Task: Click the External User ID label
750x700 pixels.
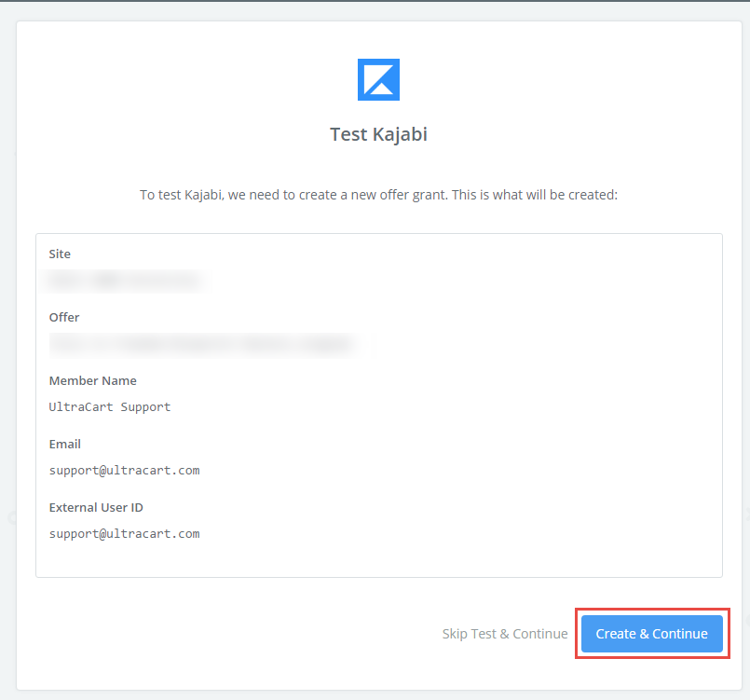Action: point(96,508)
